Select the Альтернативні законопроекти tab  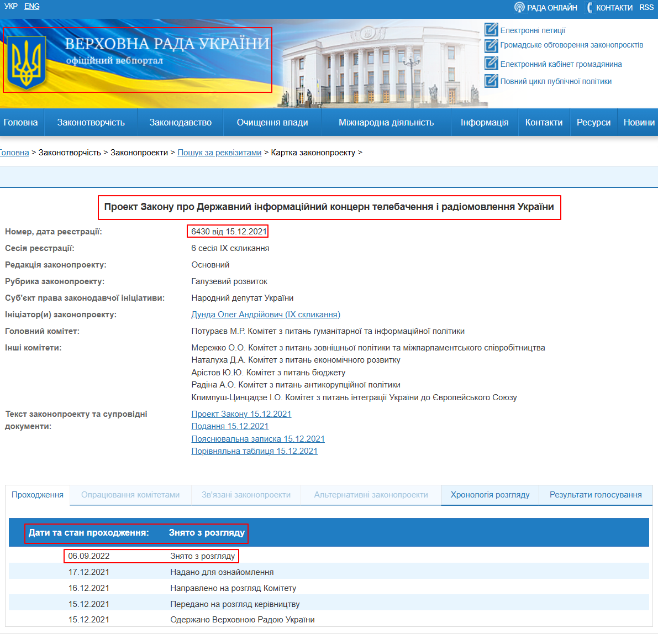tap(371, 495)
